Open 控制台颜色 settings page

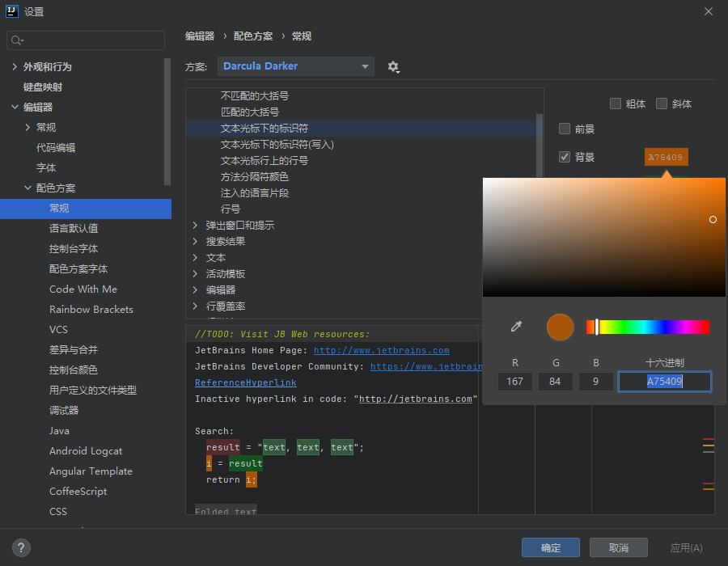tap(74, 370)
